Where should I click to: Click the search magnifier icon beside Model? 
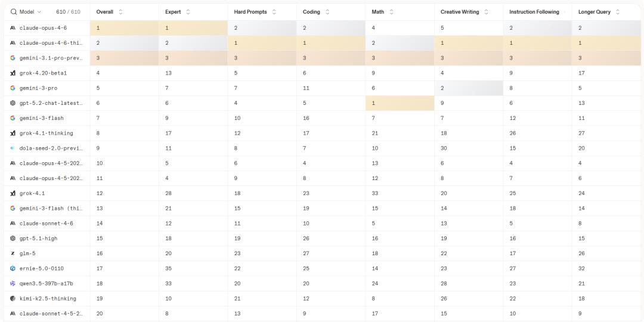click(x=14, y=12)
